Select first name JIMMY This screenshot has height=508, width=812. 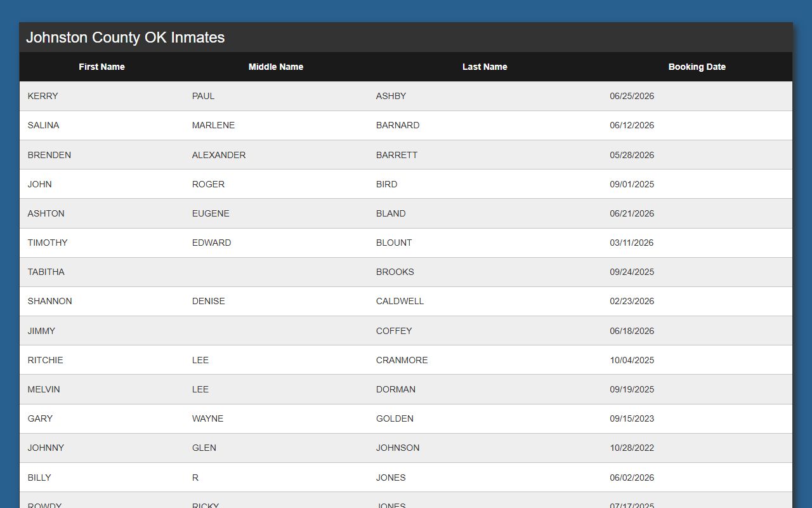click(41, 331)
